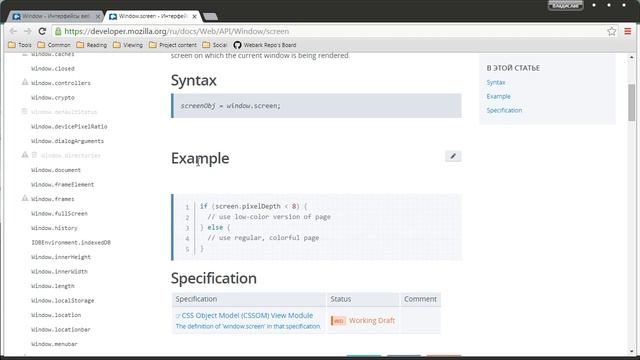The image size is (640, 360).
Task: Click the pencil edit icon beside Example
Action: 453,156
